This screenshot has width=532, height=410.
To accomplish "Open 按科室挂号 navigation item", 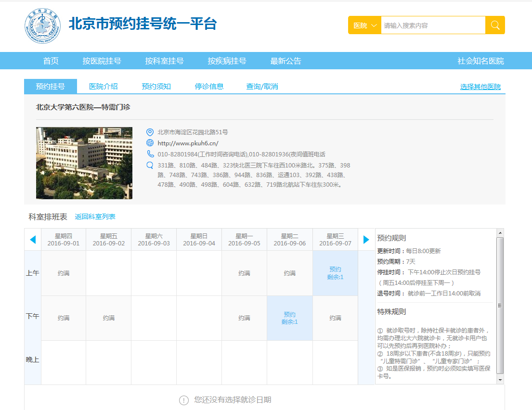I will (x=164, y=61).
